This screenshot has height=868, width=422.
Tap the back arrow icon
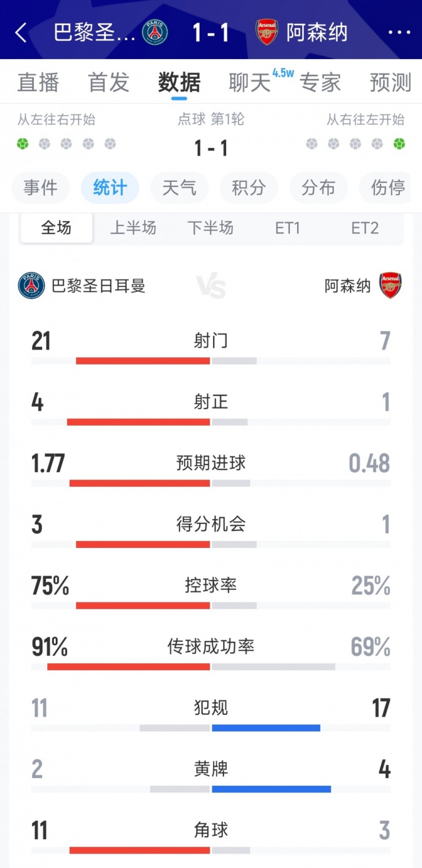21,33
